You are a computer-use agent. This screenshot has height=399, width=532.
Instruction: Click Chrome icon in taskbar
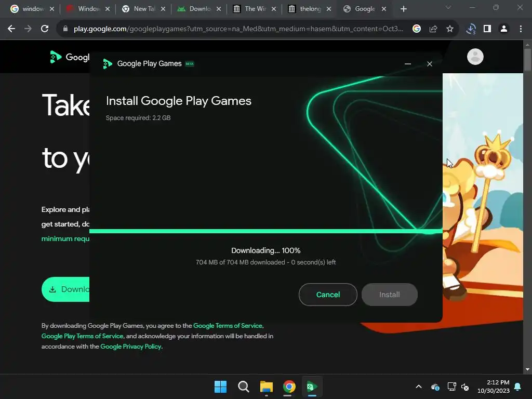coord(289,387)
